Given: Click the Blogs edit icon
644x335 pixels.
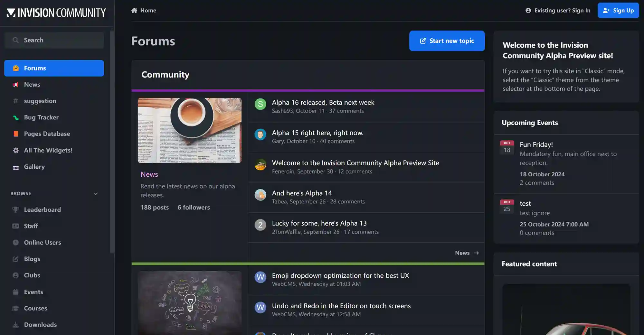Looking at the screenshot, I should point(15,259).
